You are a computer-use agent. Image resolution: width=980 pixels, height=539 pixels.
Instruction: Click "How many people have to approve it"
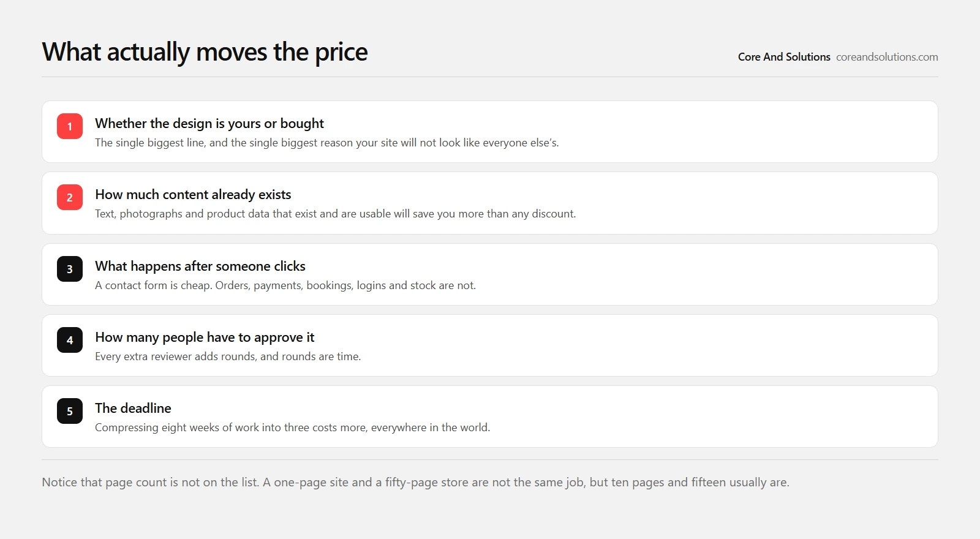coord(205,337)
